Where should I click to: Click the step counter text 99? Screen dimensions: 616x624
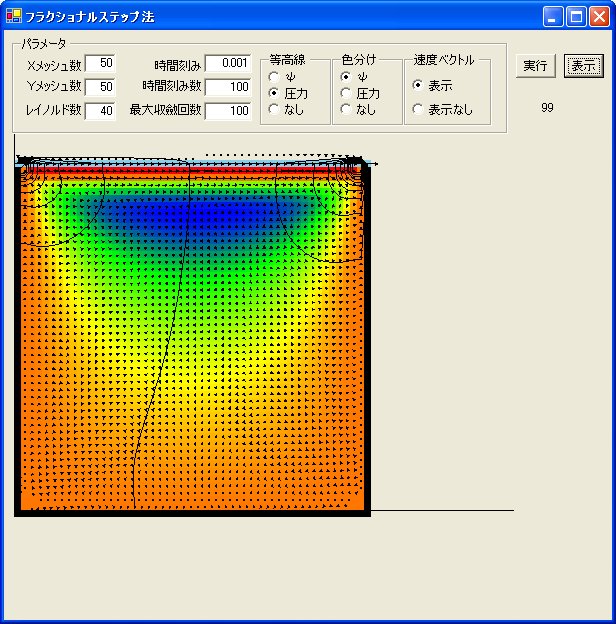point(547,107)
